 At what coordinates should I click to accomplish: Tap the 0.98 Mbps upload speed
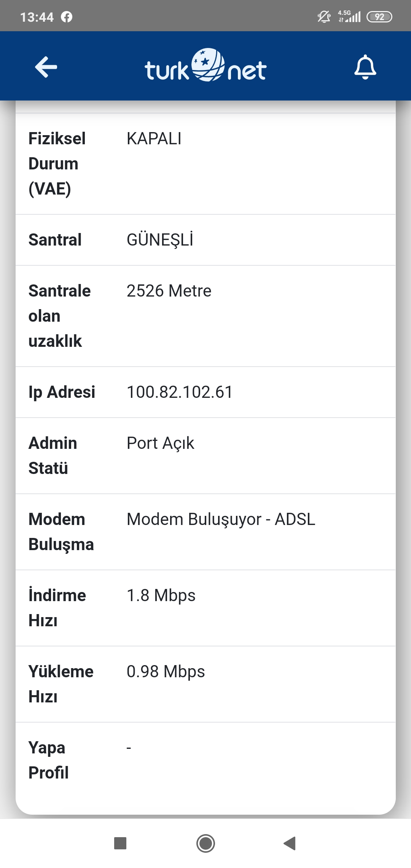[x=166, y=672]
